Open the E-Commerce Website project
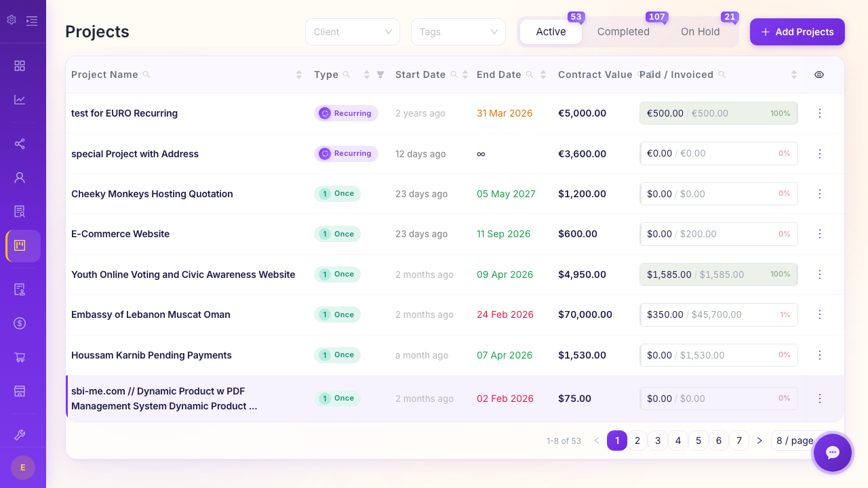Viewport: 868px width, 488px height. coord(120,234)
